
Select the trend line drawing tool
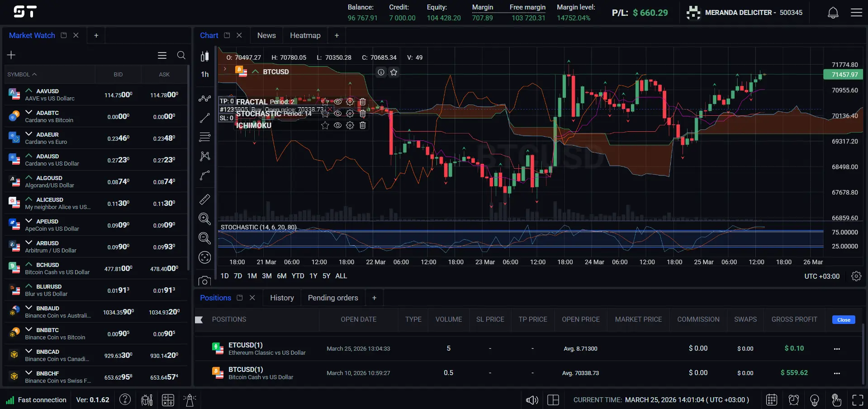click(x=204, y=118)
